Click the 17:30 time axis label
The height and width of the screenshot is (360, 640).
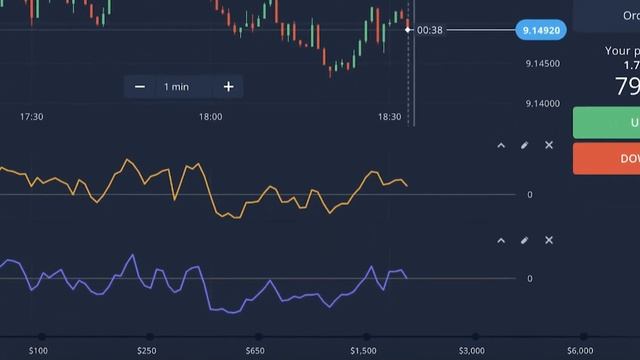point(31,117)
